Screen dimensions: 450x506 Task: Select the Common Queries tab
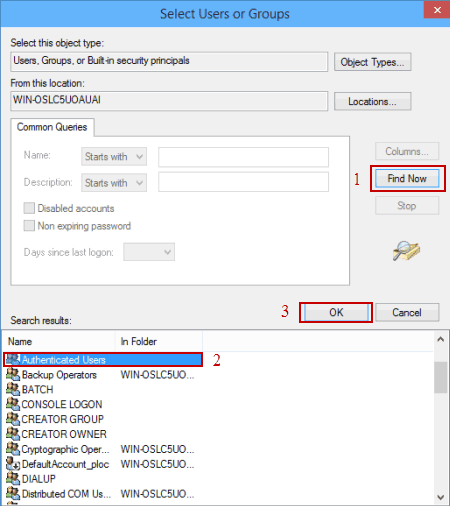52,127
